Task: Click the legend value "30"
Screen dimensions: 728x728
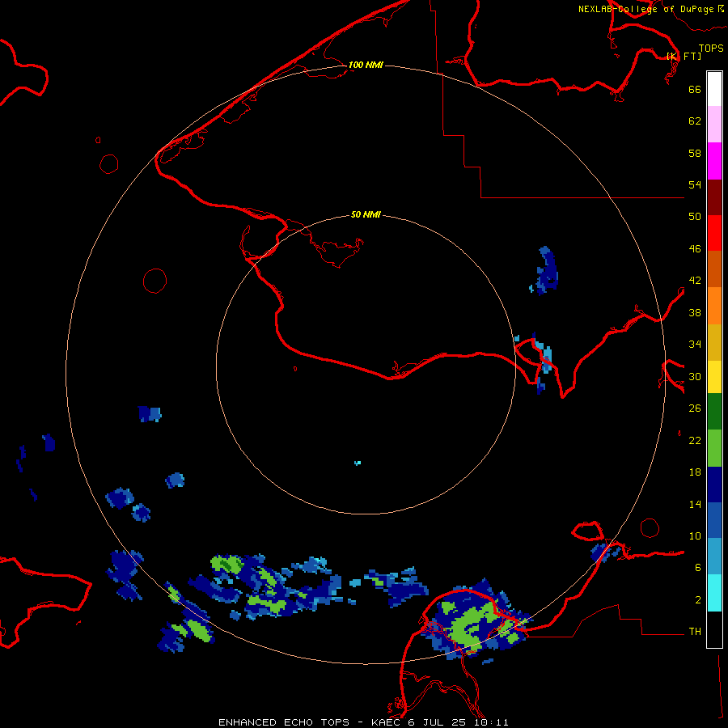Action: point(695,376)
